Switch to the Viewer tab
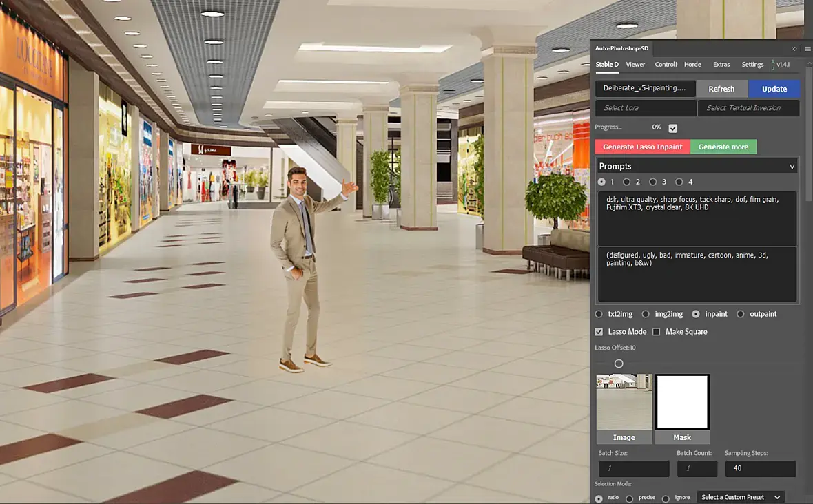This screenshot has height=504, width=813. (635, 65)
